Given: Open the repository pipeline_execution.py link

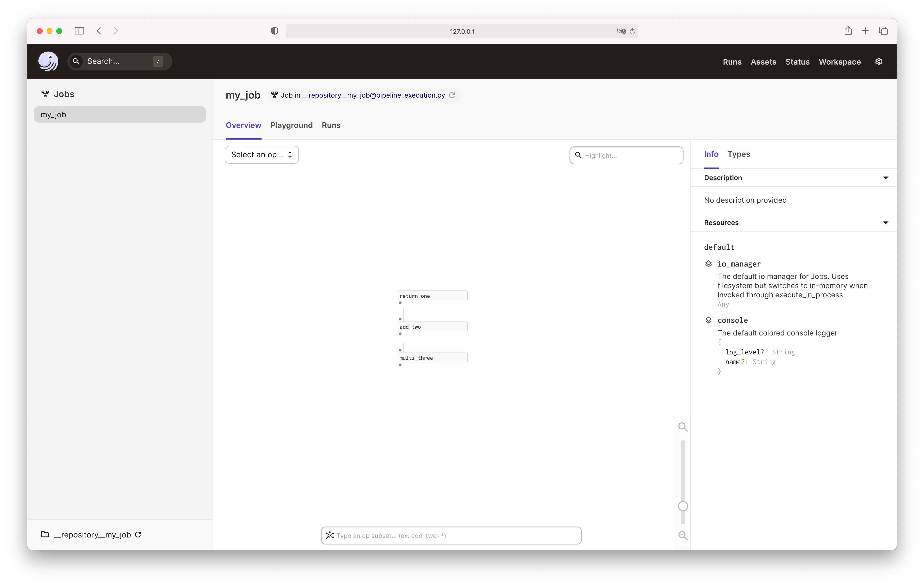Looking at the screenshot, I should click(x=373, y=95).
